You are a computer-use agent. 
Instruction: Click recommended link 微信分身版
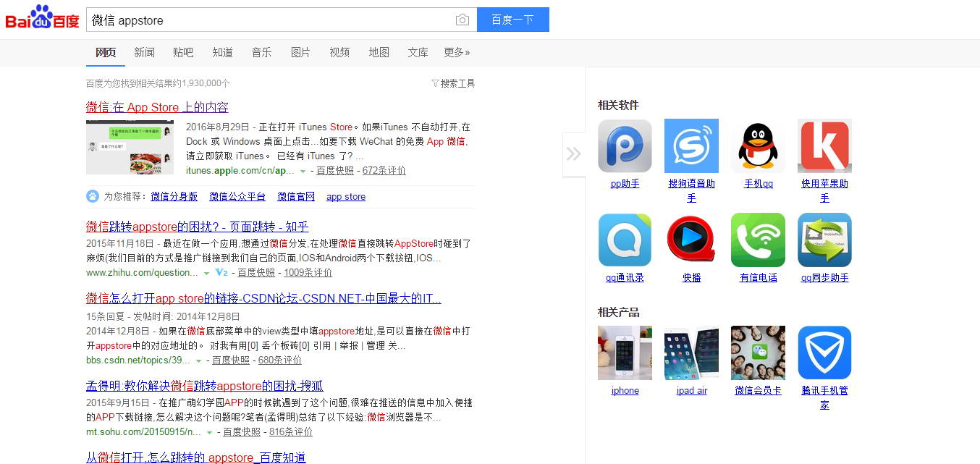pyautogui.click(x=174, y=197)
